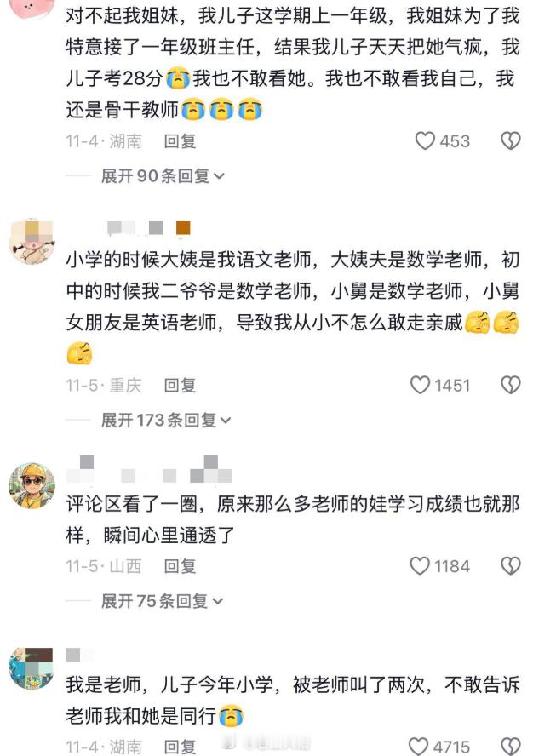Tap broken heart on 山西 comment
Screen dimensions: 533x756
[x=510, y=565]
